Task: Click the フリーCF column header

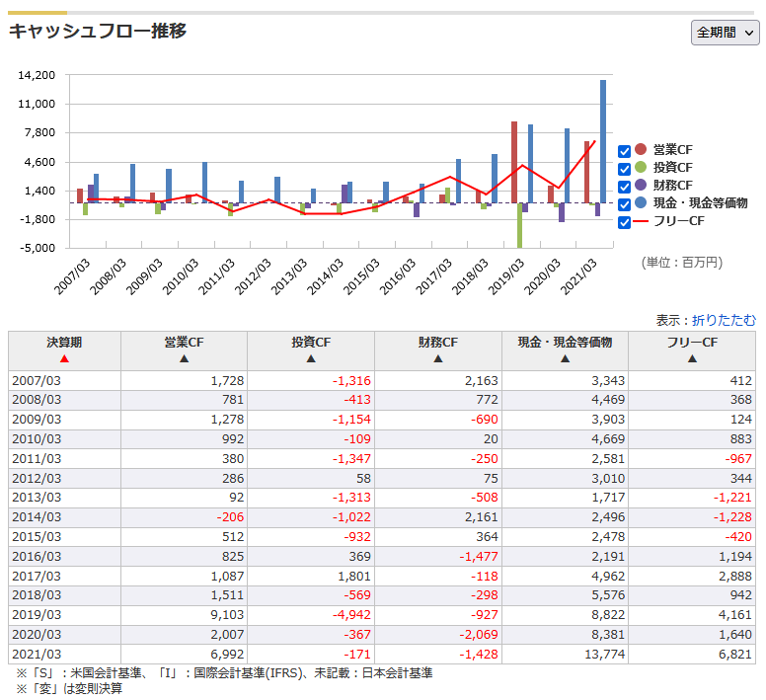Action: tap(692, 343)
